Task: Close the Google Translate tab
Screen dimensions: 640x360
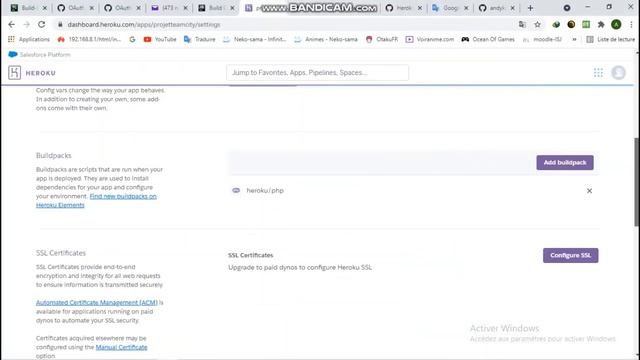Action: (466, 8)
